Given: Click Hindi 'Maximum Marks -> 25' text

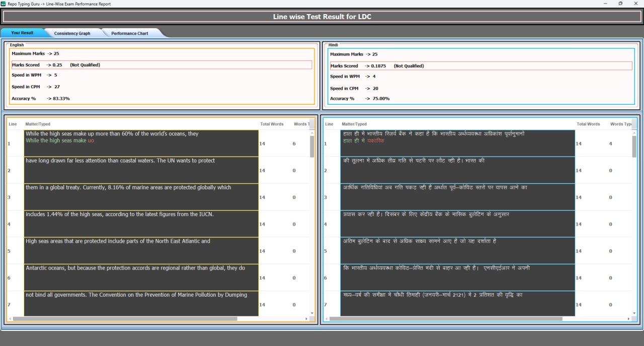Looking at the screenshot, I should point(354,54).
